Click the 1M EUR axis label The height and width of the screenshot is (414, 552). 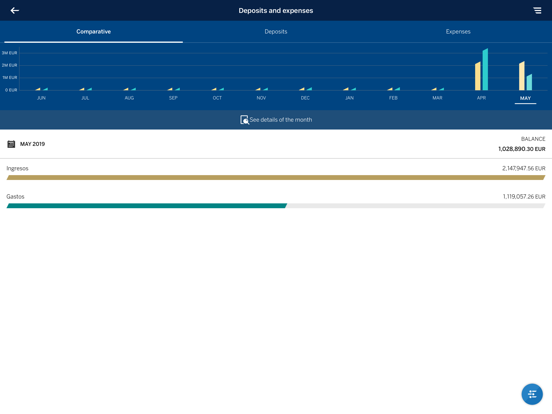(10, 77)
